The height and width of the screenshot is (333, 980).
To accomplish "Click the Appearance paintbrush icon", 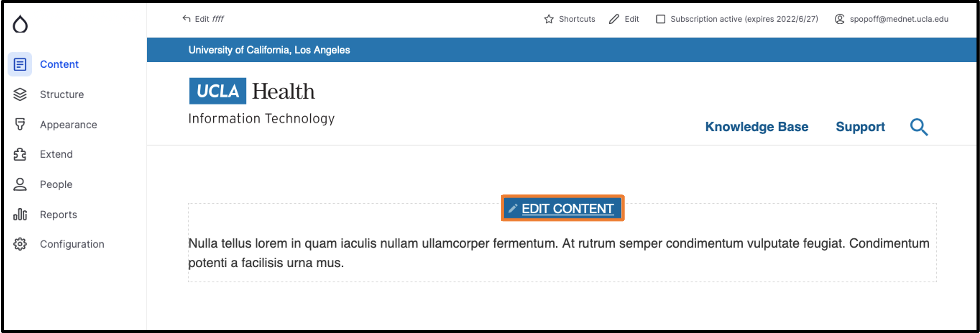I will point(20,124).
